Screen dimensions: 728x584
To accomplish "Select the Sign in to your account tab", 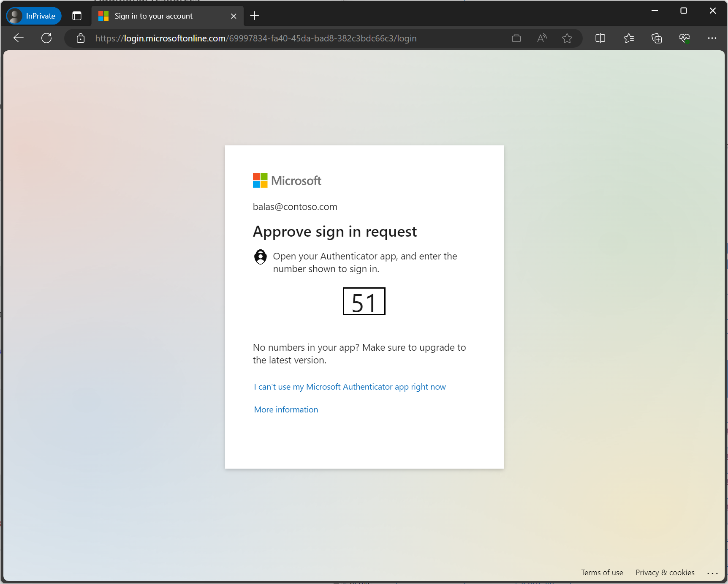I will pos(160,16).
